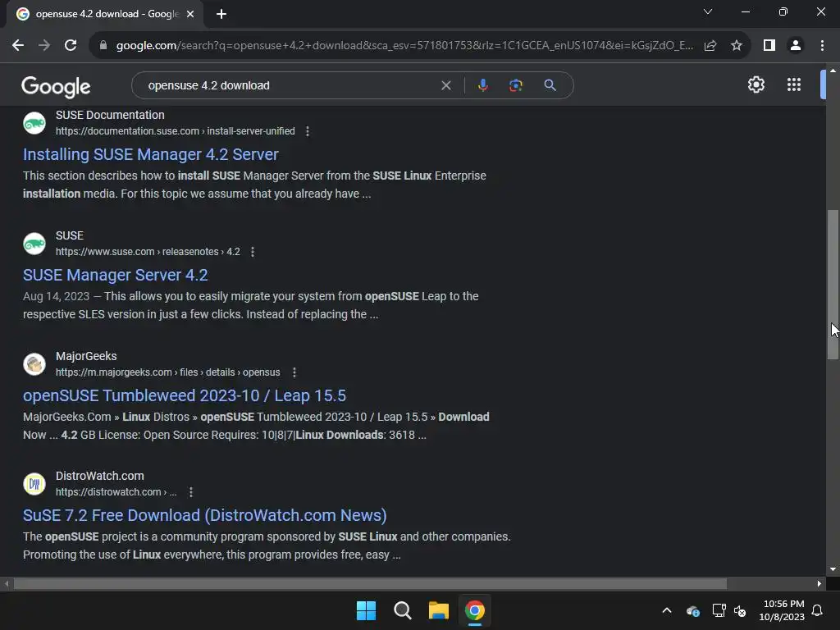
Task: Open more options for SUSE Documentation result
Action: 308,131
